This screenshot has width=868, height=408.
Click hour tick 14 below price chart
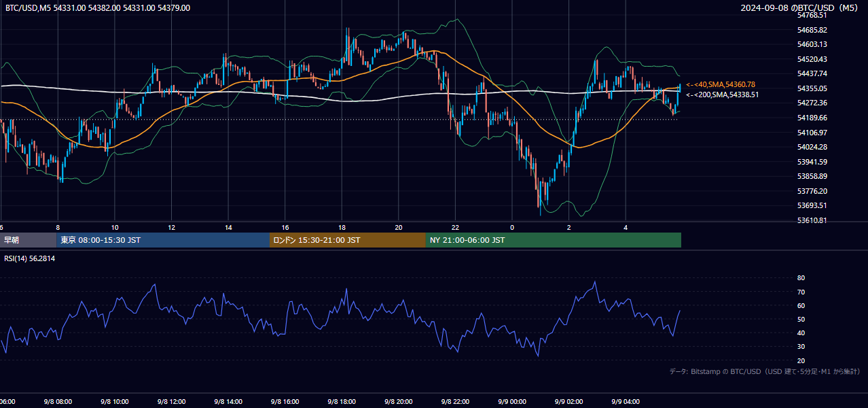[x=228, y=227]
